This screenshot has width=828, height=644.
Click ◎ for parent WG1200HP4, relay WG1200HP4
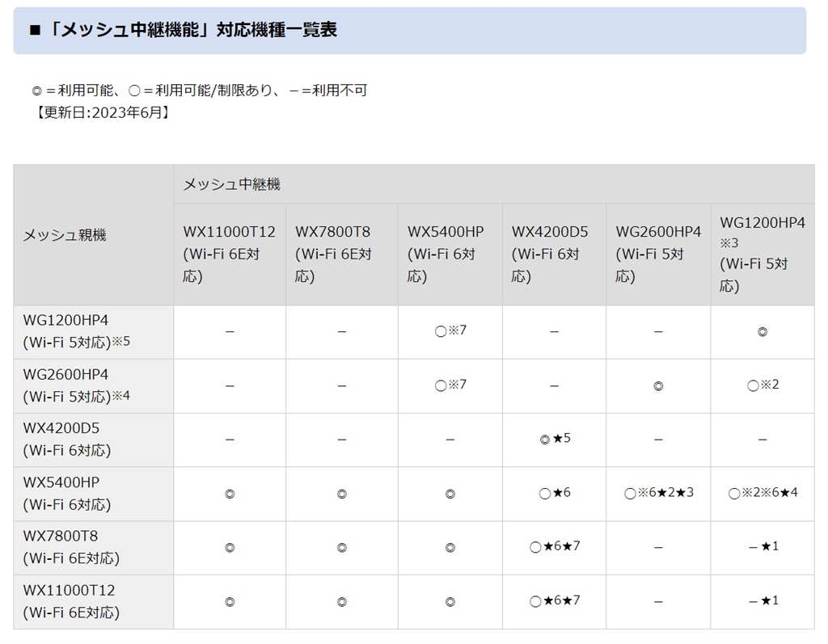point(763,332)
